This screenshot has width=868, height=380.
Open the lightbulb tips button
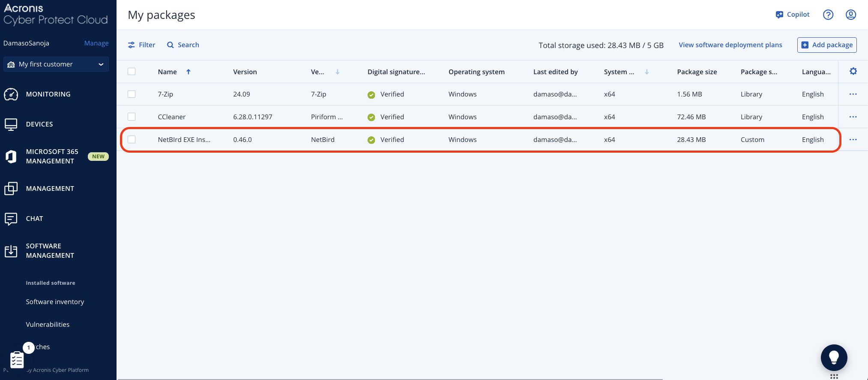point(834,358)
